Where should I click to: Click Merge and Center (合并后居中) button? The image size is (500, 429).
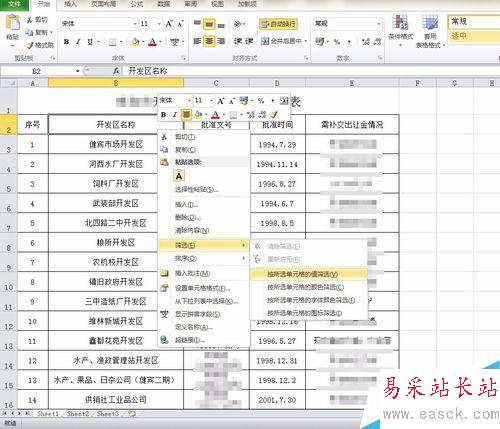coord(281,41)
